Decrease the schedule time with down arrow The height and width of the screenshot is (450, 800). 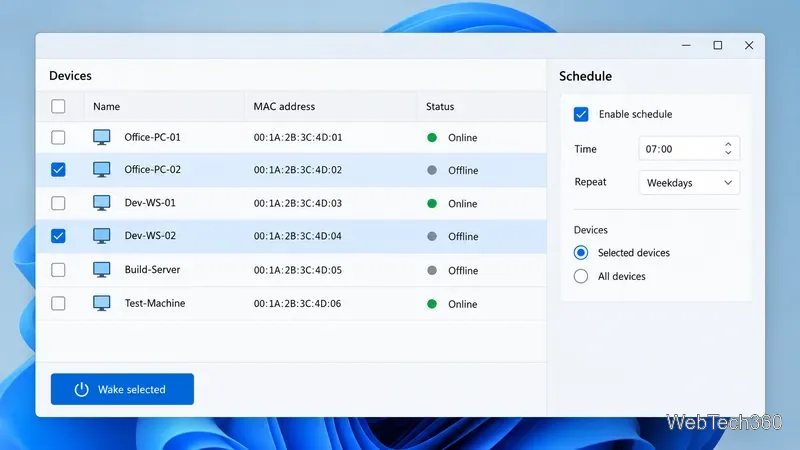click(x=728, y=152)
